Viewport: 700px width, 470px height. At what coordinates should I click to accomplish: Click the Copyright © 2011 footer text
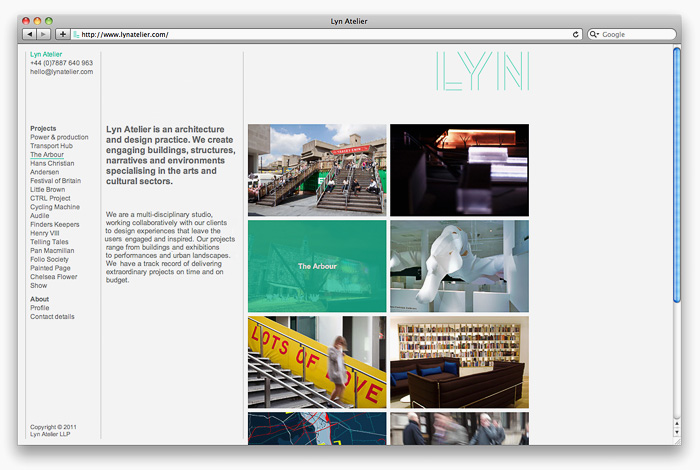click(53, 427)
